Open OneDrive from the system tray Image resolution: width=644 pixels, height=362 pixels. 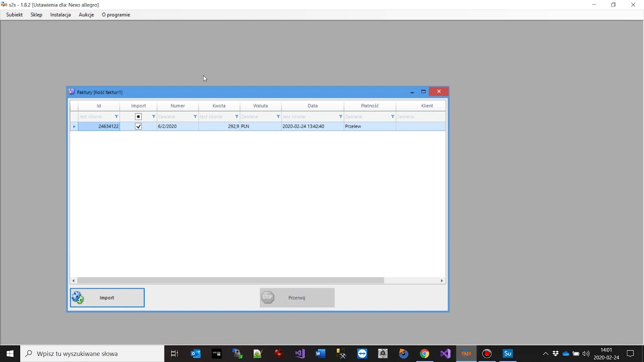566,353
